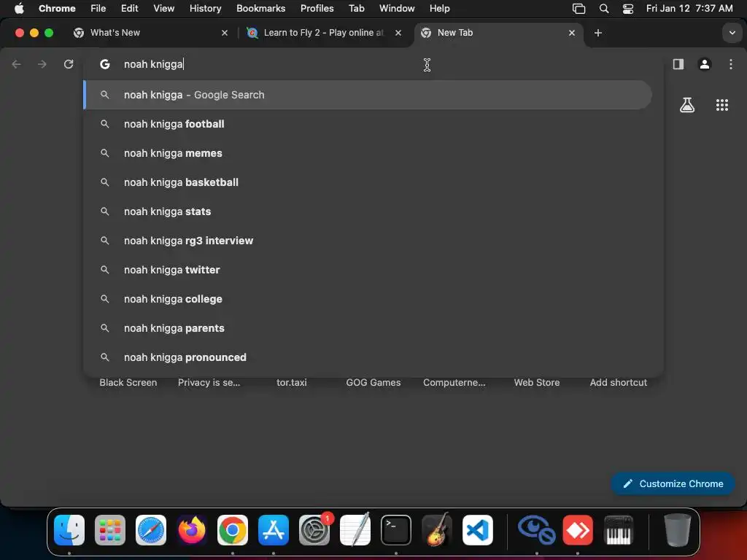Image resolution: width=747 pixels, height=560 pixels.
Task: Close the New Tab tab
Action: [x=572, y=33]
